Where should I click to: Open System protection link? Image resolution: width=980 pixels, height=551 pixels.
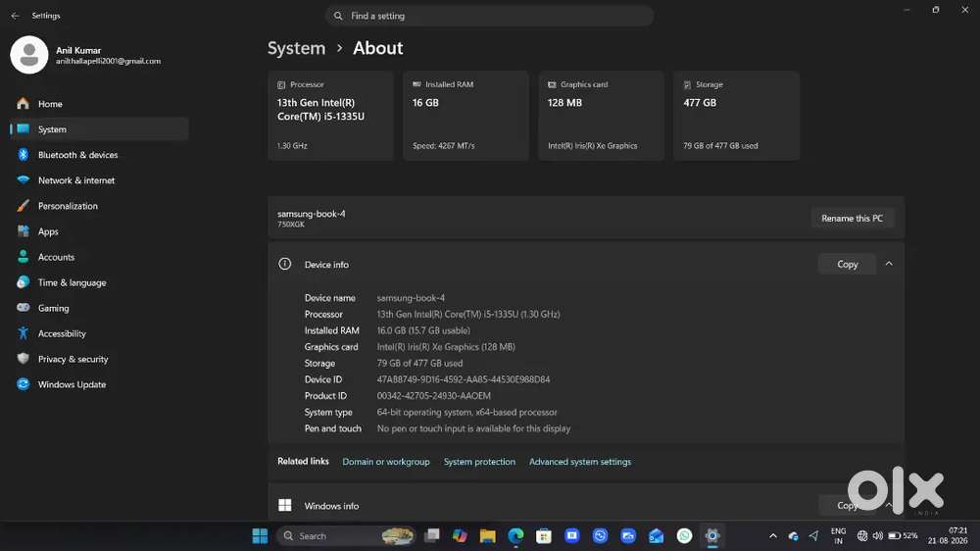click(x=479, y=462)
